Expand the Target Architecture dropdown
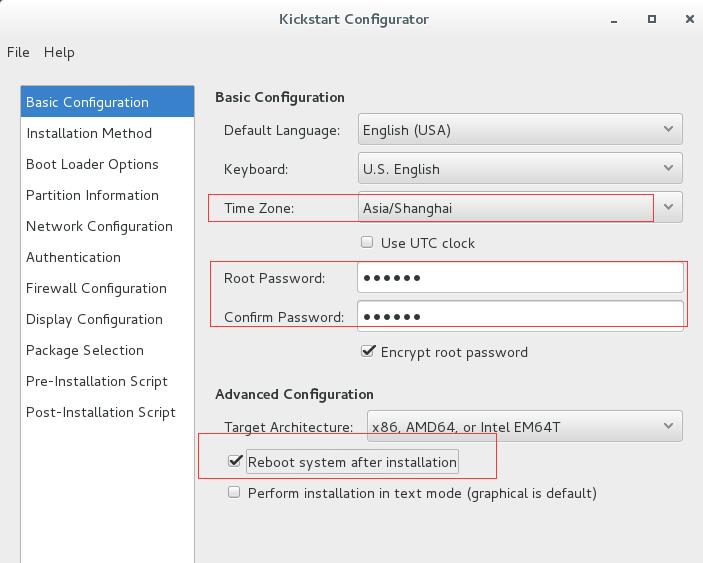703x563 pixels. [x=525, y=426]
